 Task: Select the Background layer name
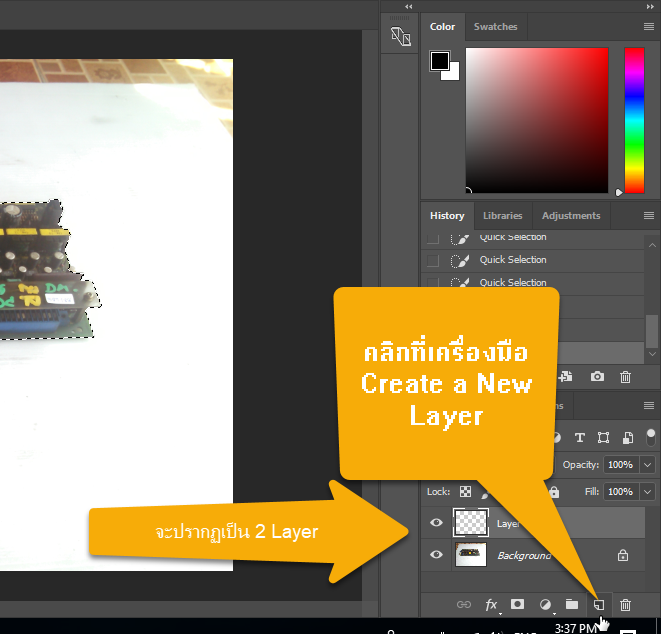[x=524, y=555]
